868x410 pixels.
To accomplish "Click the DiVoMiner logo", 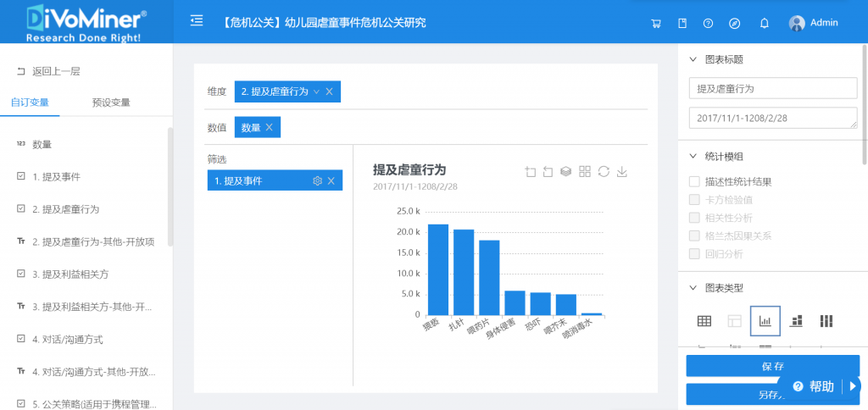I will click(87, 22).
